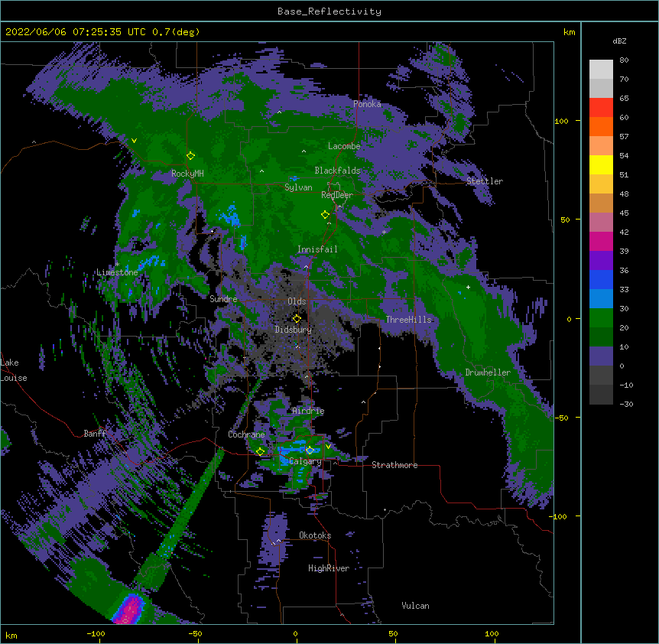The width and height of the screenshot is (659, 644).
Task: Select the light grey 80 dBZ legend swatch
Action: (x=601, y=70)
